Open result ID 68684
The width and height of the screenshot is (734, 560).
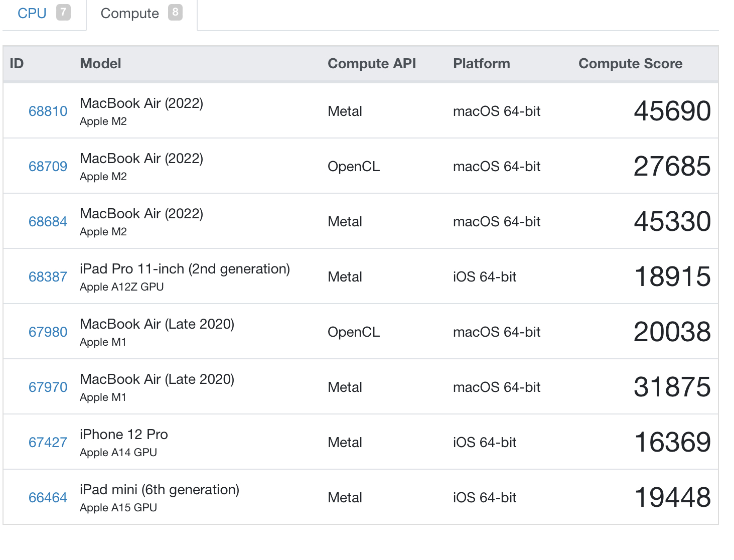[x=48, y=221]
